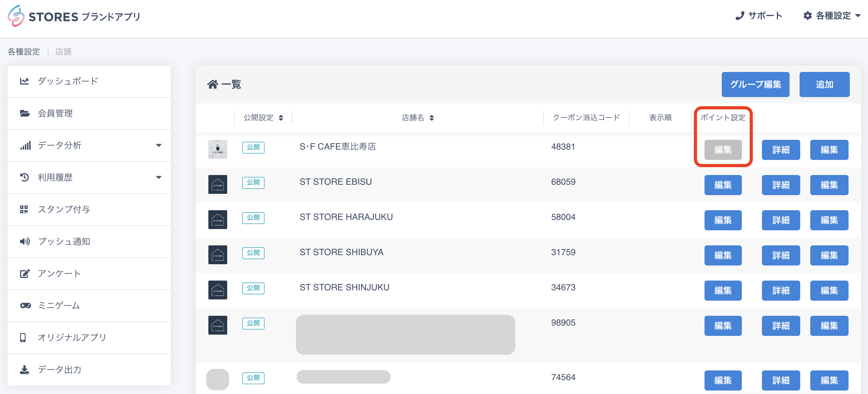Click the member management folder icon

coord(24,113)
